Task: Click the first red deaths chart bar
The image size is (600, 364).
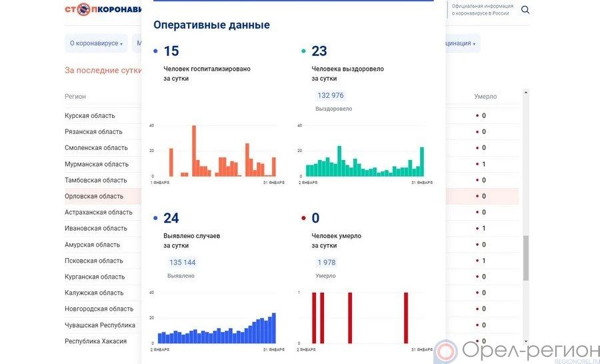Action: 314,317
